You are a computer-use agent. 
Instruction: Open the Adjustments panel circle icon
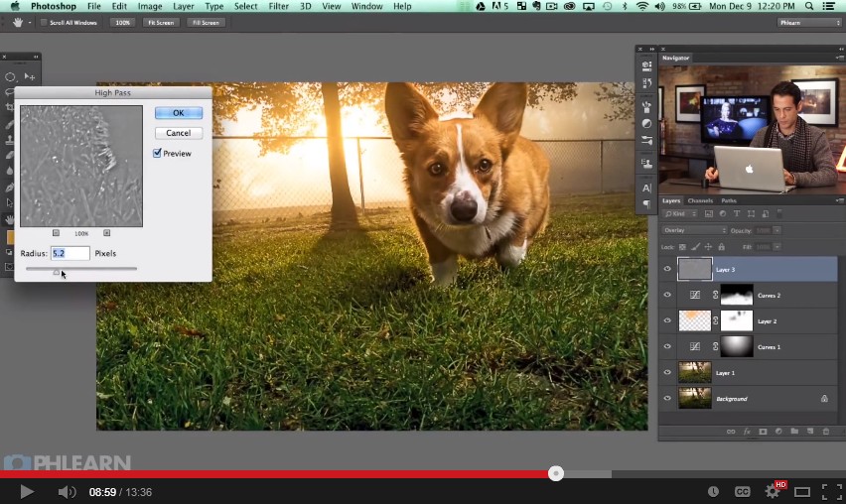(x=646, y=123)
